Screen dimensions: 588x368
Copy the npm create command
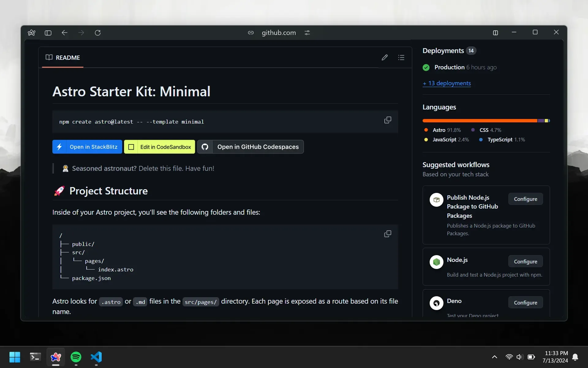click(388, 120)
